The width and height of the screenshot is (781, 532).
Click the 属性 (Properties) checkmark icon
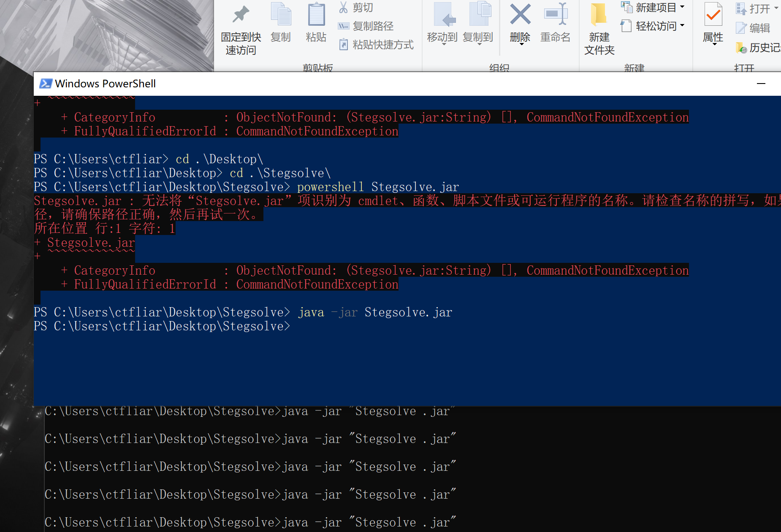(x=713, y=14)
